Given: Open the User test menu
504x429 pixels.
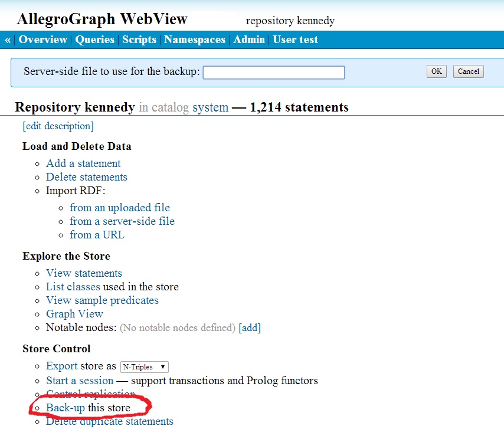Looking at the screenshot, I should [296, 40].
